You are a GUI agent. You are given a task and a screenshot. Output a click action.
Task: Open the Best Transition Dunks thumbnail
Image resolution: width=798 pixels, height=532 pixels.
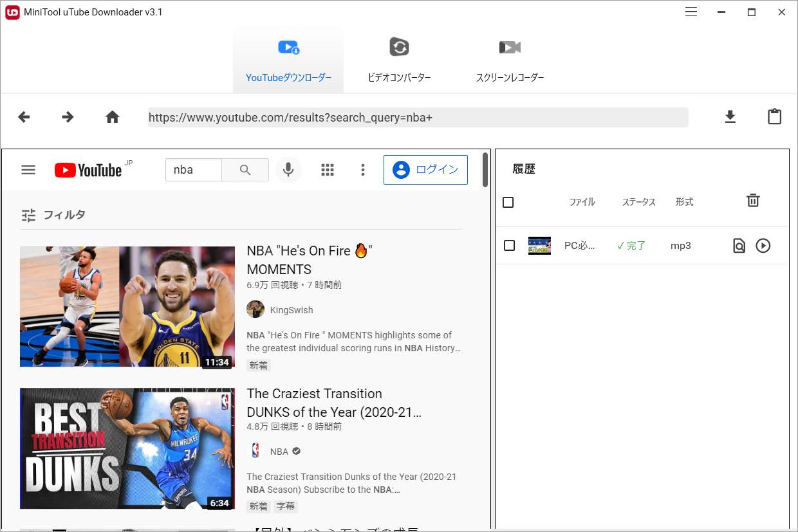[x=127, y=448]
